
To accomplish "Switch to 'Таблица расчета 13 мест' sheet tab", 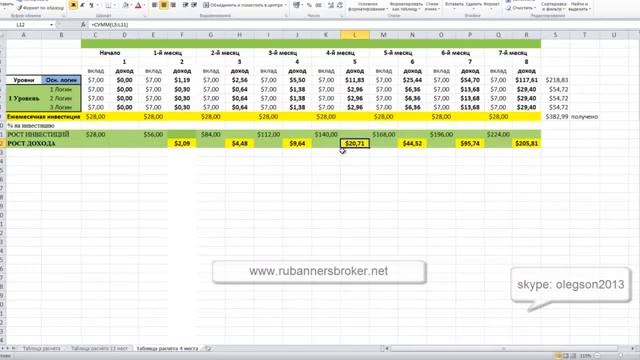I will tap(99, 349).
